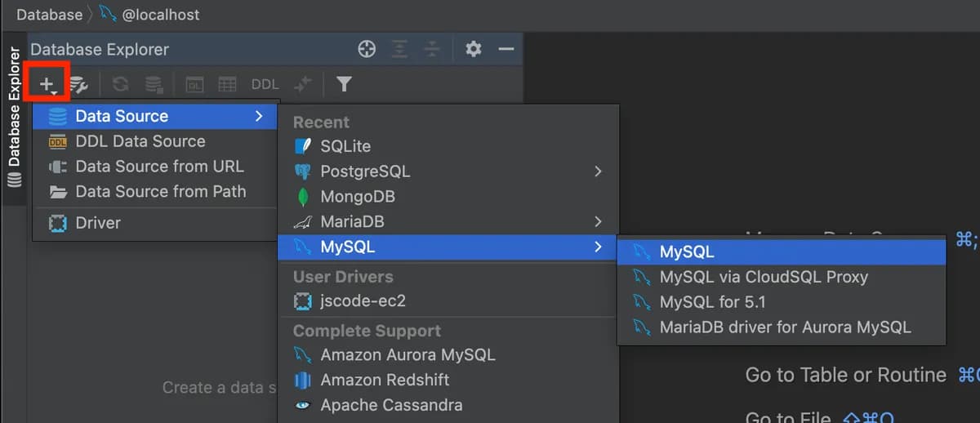The height and width of the screenshot is (423, 980).
Task: Select MySQL for 5.1 driver
Action: [x=782, y=302]
